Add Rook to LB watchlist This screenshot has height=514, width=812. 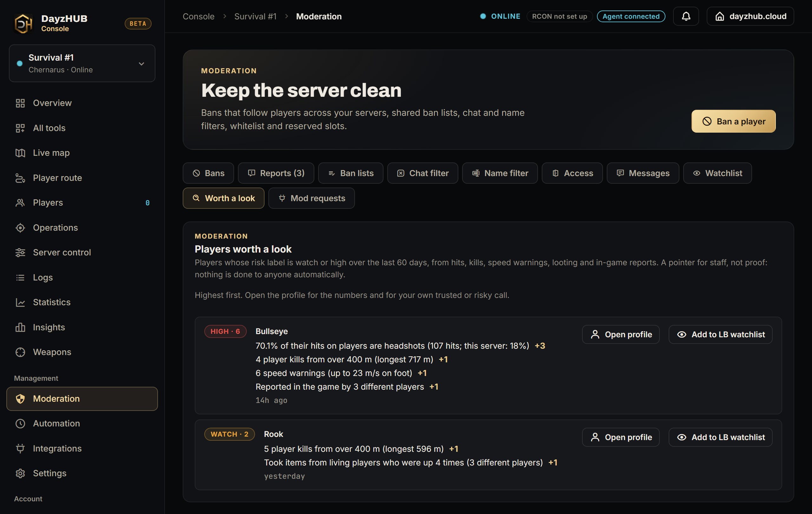coord(720,437)
